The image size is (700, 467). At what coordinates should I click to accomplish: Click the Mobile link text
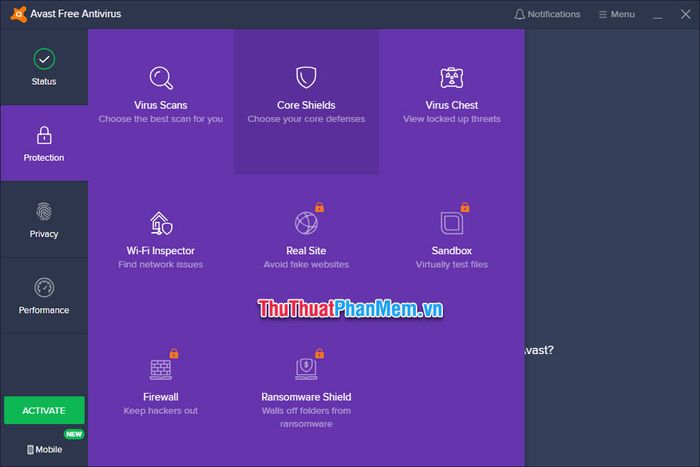click(x=49, y=450)
